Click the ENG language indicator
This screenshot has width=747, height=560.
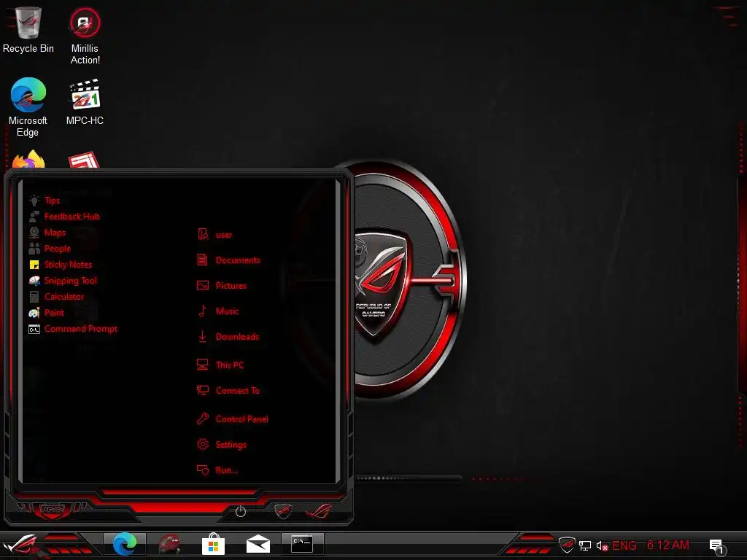[x=624, y=545]
